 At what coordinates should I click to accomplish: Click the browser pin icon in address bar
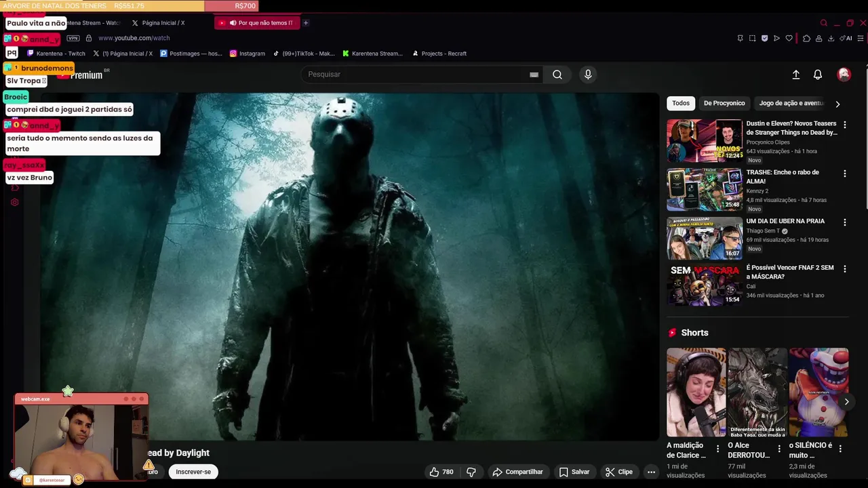(x=740, y=39)
